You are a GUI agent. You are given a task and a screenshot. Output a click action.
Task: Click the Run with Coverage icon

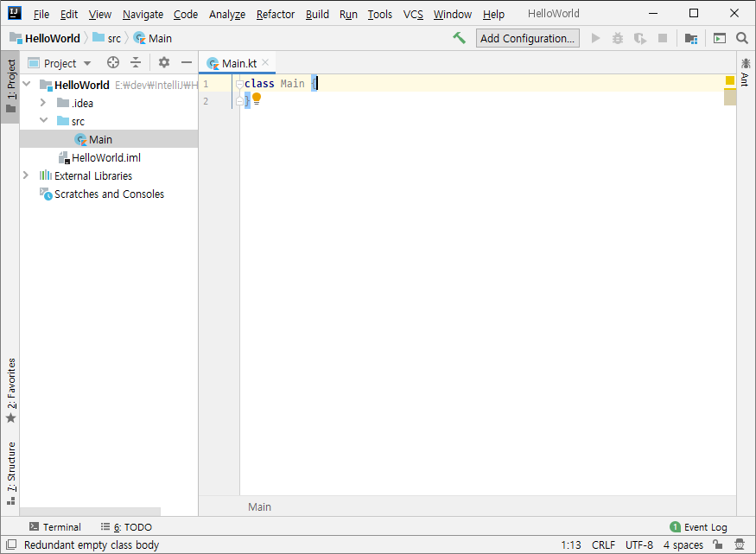pos(640,38)
